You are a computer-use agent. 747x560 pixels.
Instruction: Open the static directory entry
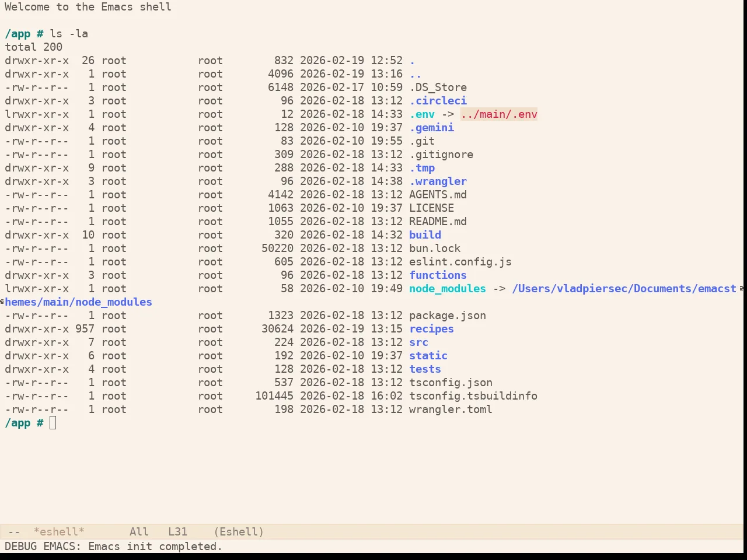coord(428,356)
